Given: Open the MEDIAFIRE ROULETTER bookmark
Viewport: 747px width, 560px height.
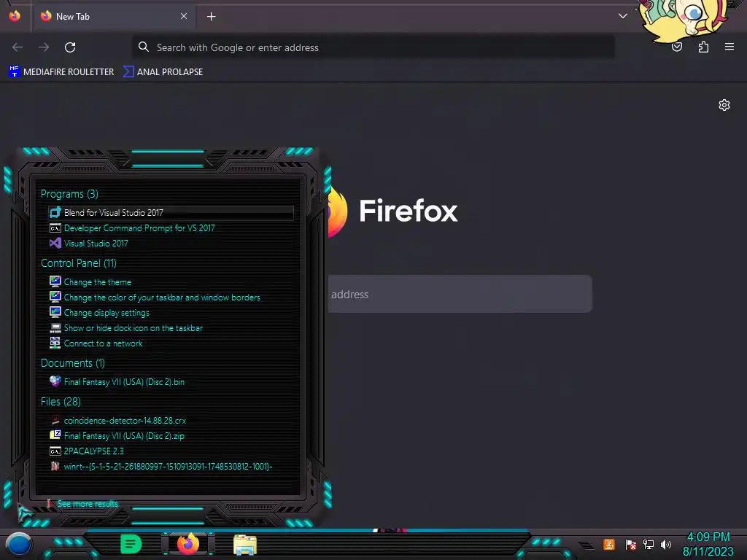Looking at the screenshot, I should [61, 72].
